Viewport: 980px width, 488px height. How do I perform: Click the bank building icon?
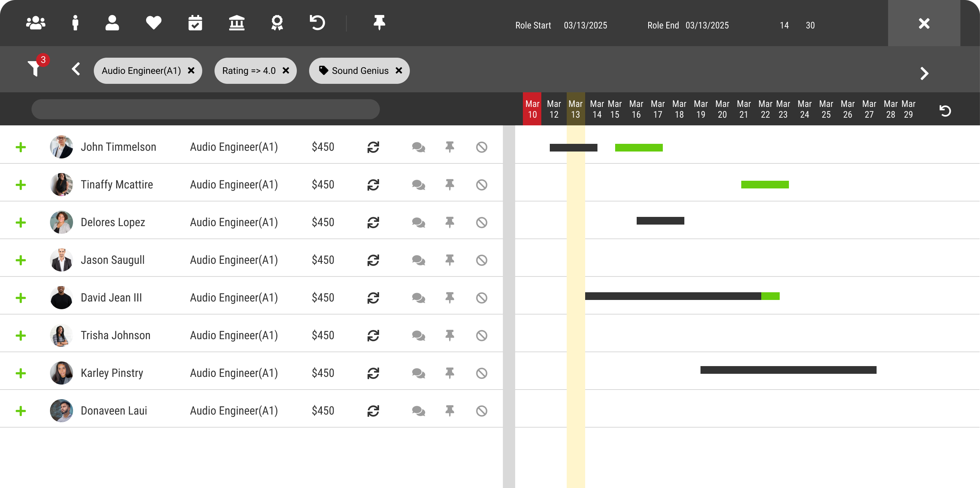[236, 23]
